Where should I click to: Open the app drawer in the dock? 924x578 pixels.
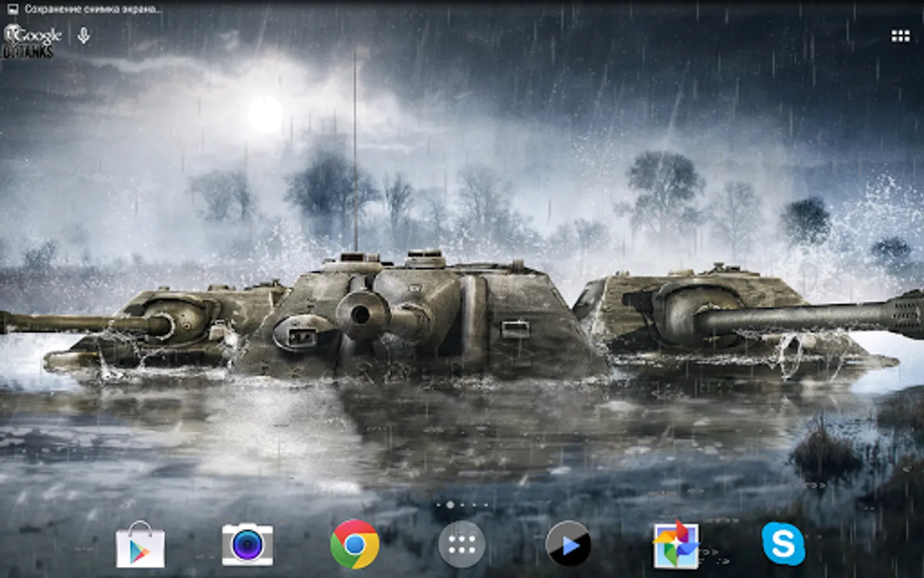tap(462, 545)
